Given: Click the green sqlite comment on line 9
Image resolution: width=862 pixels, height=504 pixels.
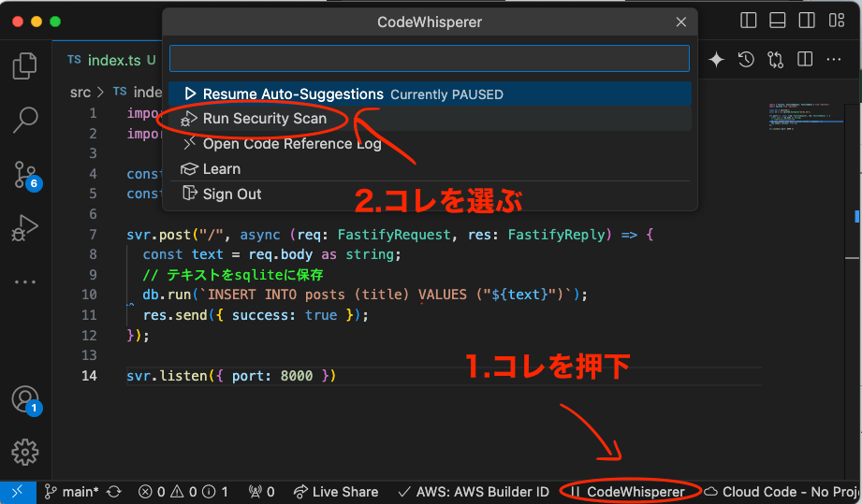Looking at the screenshot, I should point(232,275).
